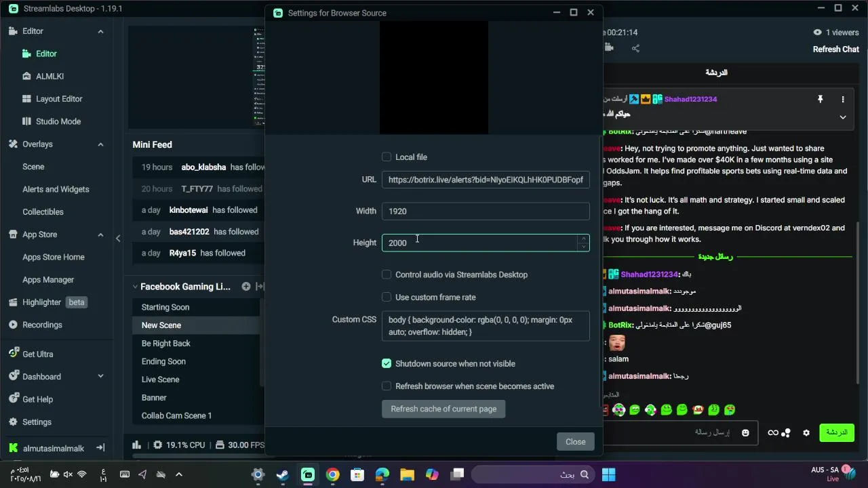The height and width of the screenshot is (488, 868).
Task: Open the Settings item in the sidebar
Action: pyautogui.click(x=37, y=422)
